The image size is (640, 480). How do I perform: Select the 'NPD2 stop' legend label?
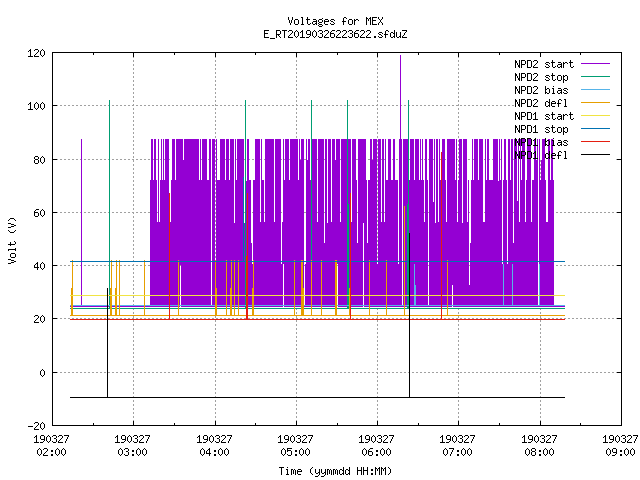(541, 77)
